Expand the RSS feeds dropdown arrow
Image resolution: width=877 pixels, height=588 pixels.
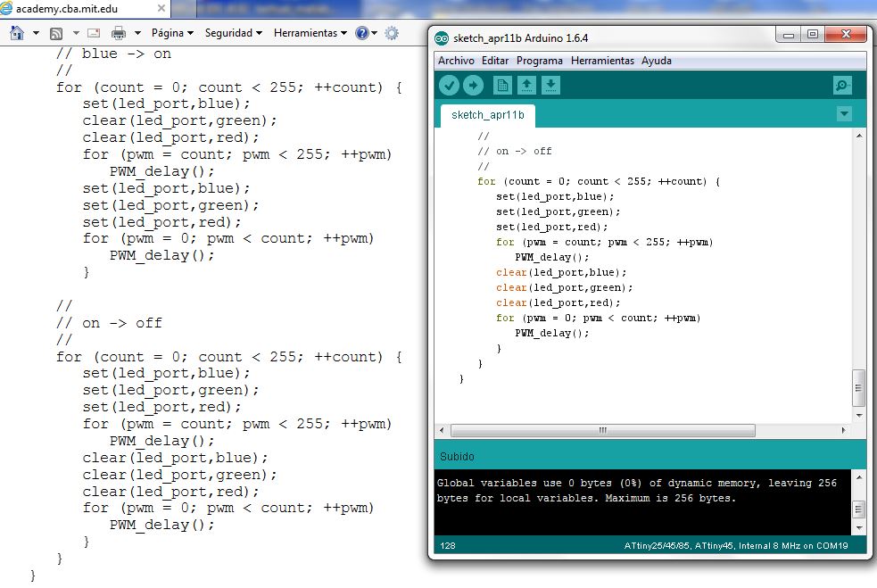tap(76, 33)
